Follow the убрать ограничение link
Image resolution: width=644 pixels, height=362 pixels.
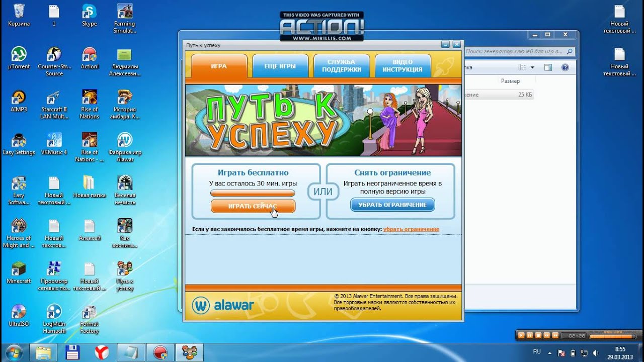tap(411, 229)
